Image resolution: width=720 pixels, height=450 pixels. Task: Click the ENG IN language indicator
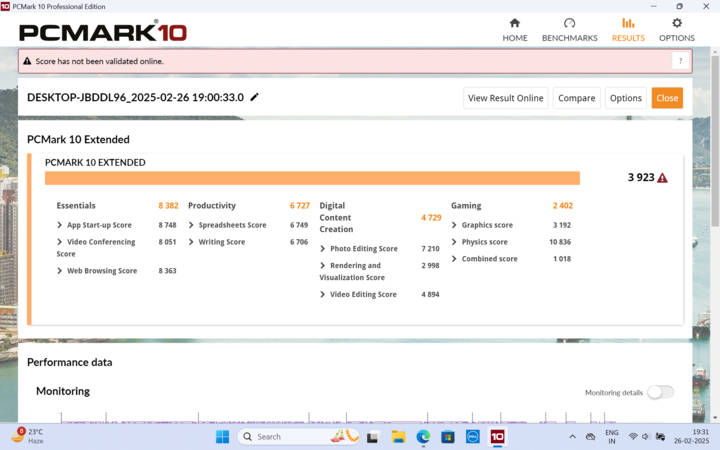612,437
